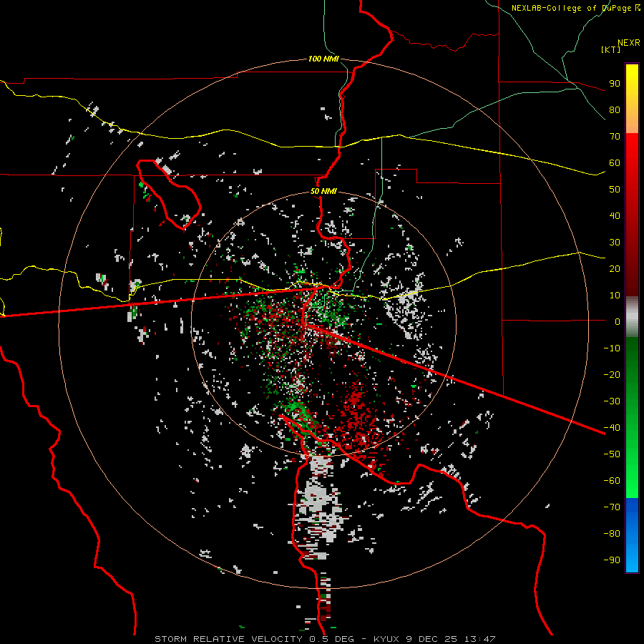This screenshot has height=644, width=644.
Task: Click the NEXR label above the color scale
Action: (x=629, y=43)
